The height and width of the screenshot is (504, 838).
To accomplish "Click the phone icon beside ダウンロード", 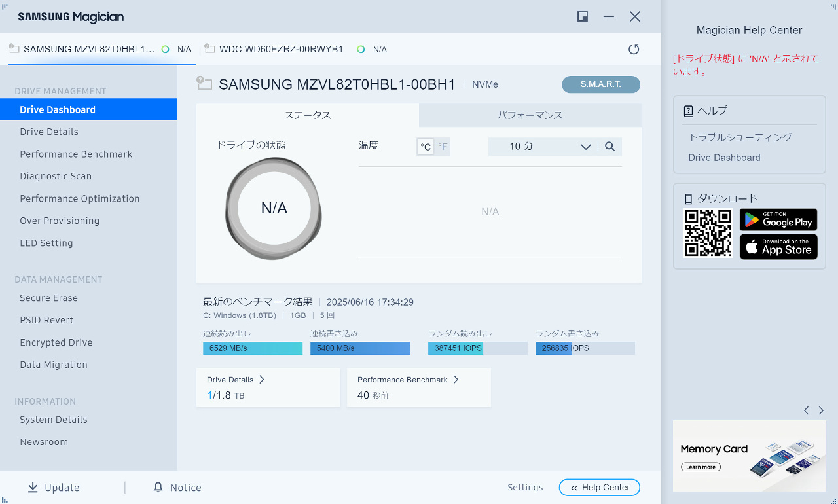I will click(688, 199).
